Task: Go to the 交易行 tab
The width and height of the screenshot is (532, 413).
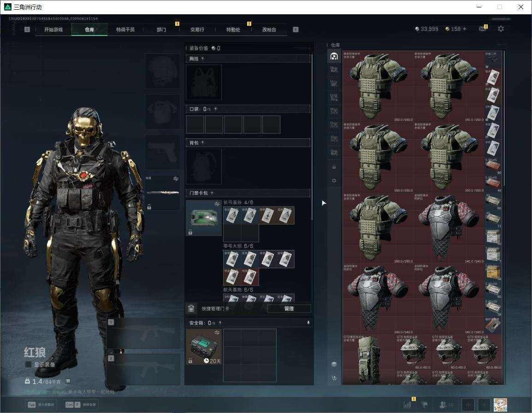Action: [x=197, y=29]
